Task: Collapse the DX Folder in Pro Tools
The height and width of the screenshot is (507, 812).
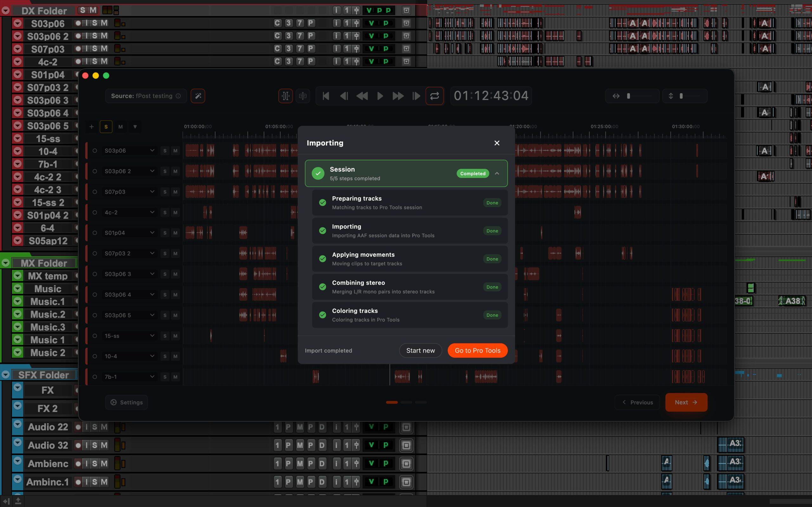Action: 5,11
